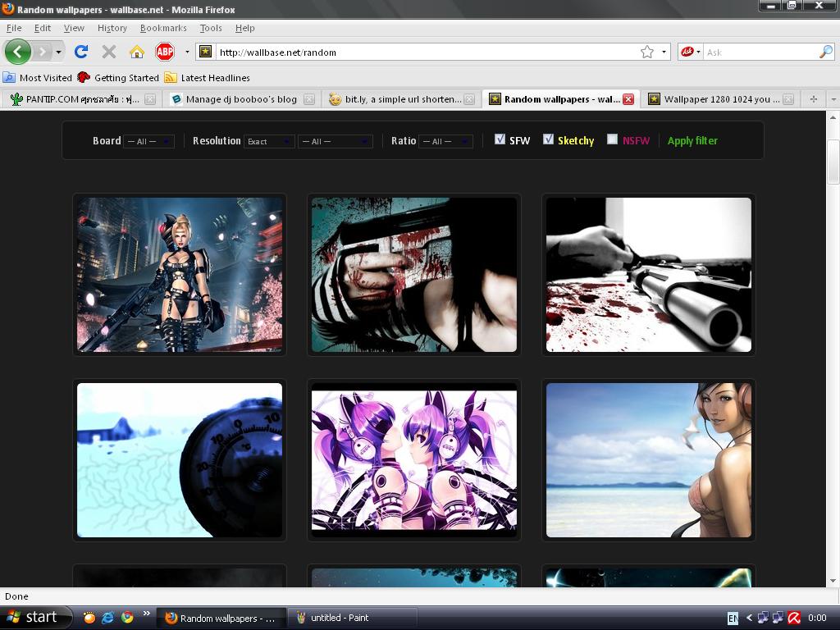Close the bit.ly tab

(469, 99)
